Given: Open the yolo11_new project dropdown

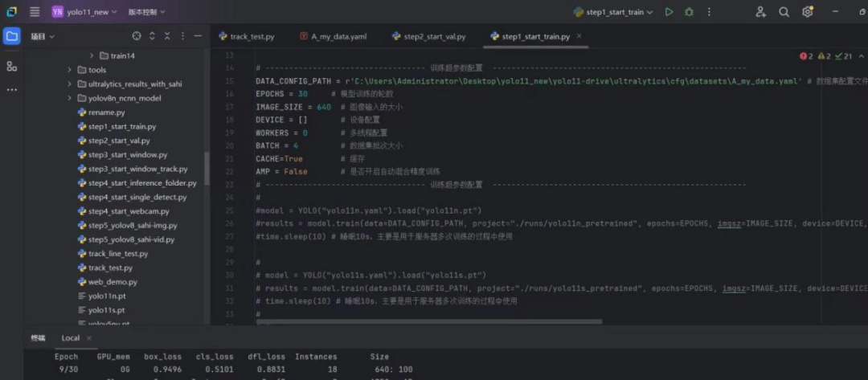Looking at the screenshot, I should [x=84, y=11].
